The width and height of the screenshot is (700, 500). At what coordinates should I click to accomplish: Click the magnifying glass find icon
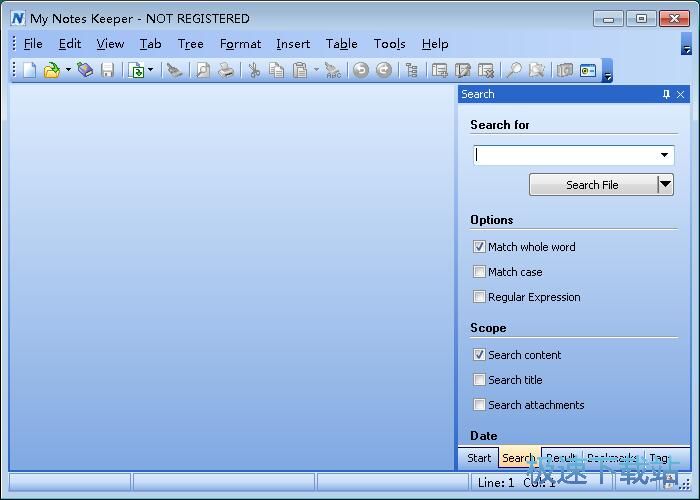pos(514,70)
